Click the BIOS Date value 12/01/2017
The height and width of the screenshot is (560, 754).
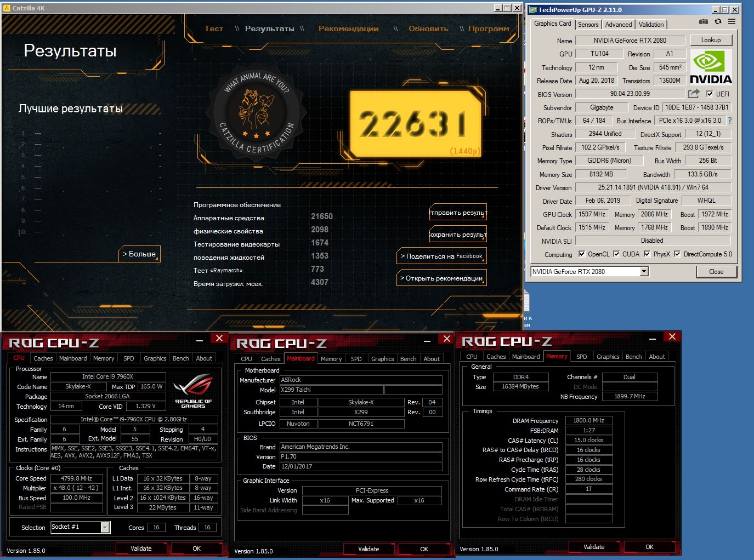coord(361,466)
